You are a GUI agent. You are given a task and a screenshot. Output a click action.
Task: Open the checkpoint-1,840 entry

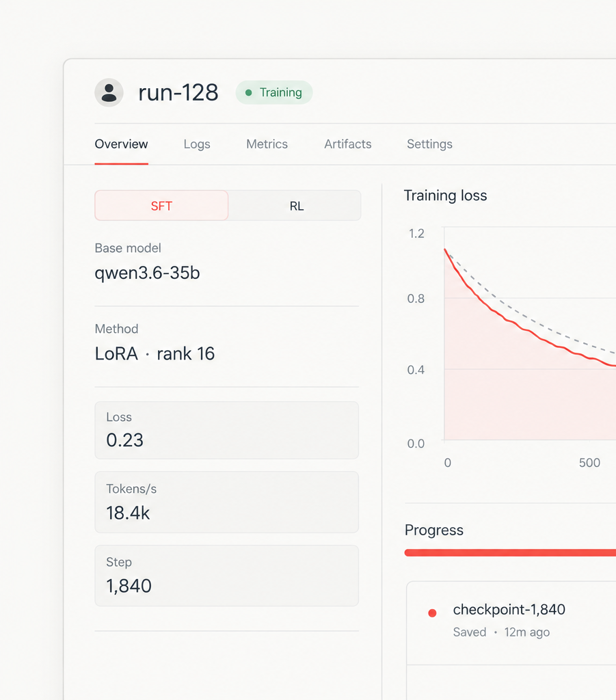[x=511, y=623]
